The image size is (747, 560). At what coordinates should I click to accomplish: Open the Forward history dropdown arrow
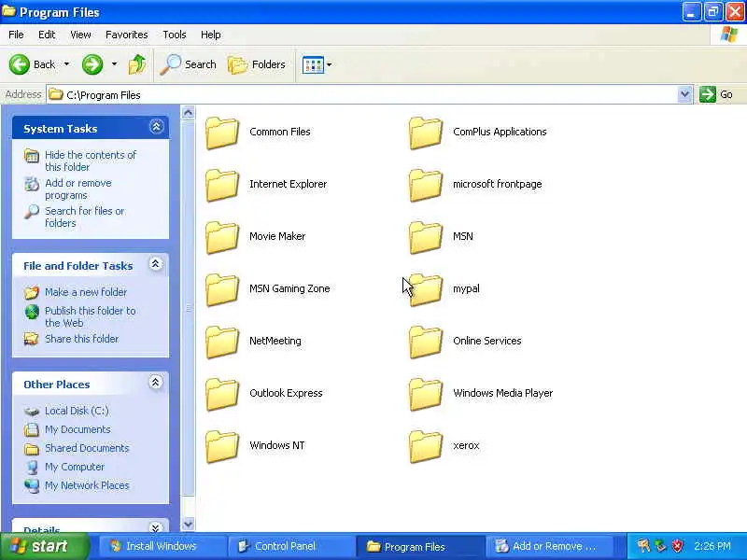(114, 64)
